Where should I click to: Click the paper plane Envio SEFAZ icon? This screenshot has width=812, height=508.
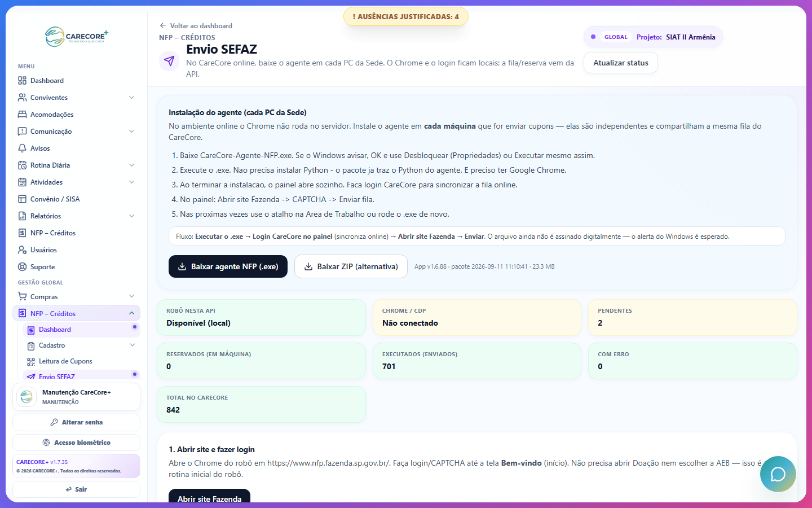click(x=169, y=60)
